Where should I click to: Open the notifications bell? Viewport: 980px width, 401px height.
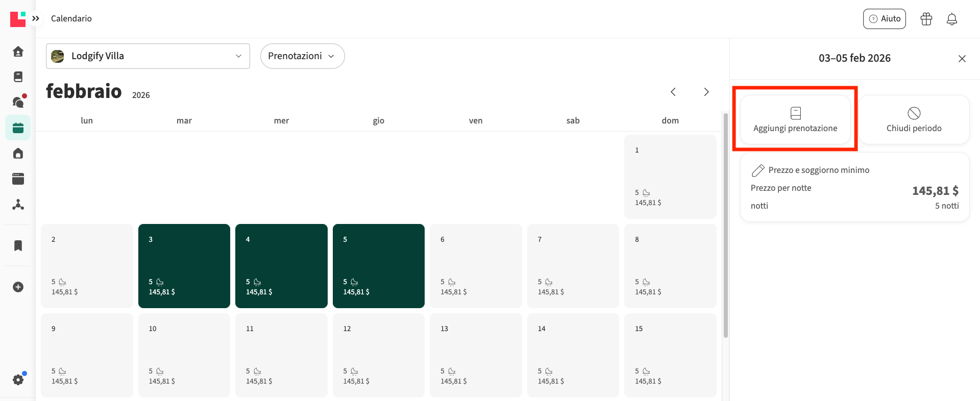pyautogui.click(x=951, y=19)
